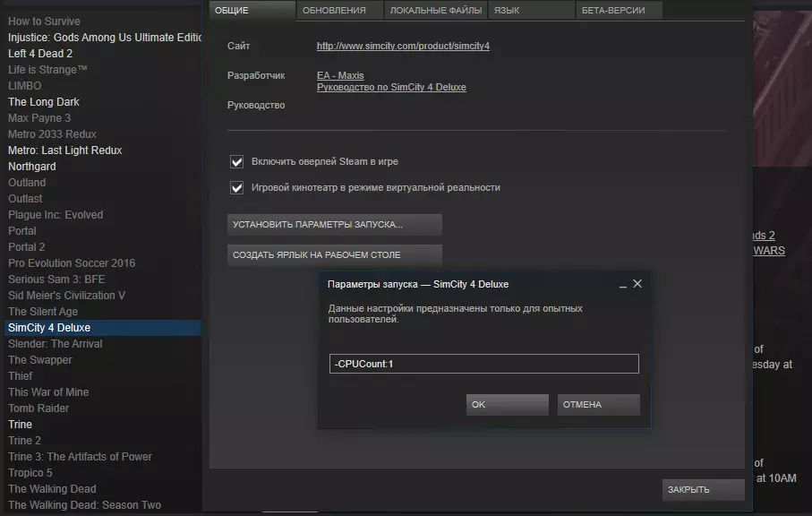Screen dimensions: 812x516
Task: Select Slender: The Arrival
Action: point(55,343)
